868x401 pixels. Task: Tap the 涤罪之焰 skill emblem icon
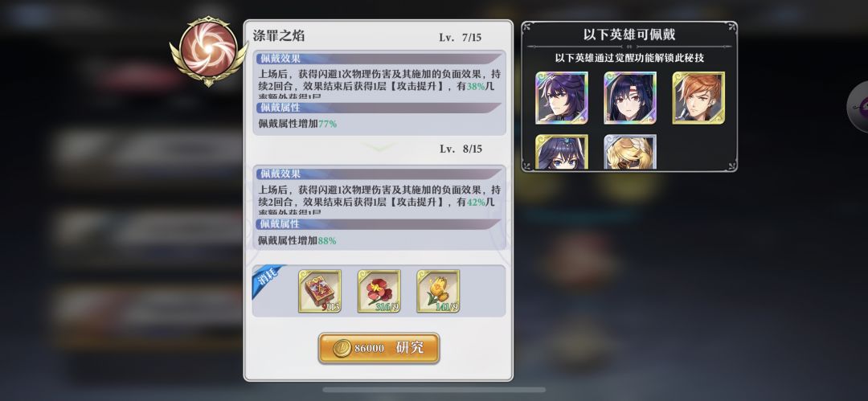point(209,51)
